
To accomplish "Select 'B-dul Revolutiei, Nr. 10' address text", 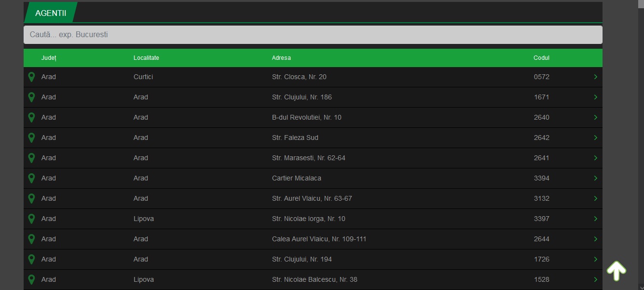I will click(x=307, y=117).
